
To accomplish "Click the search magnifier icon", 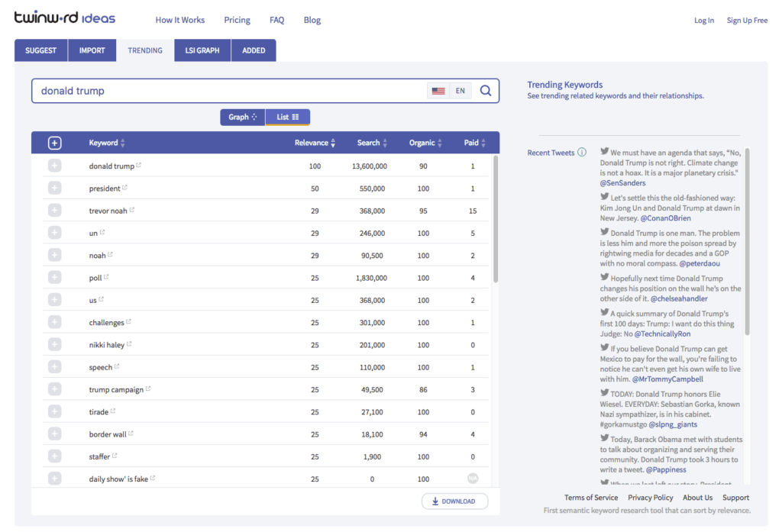I will point(485,91).
